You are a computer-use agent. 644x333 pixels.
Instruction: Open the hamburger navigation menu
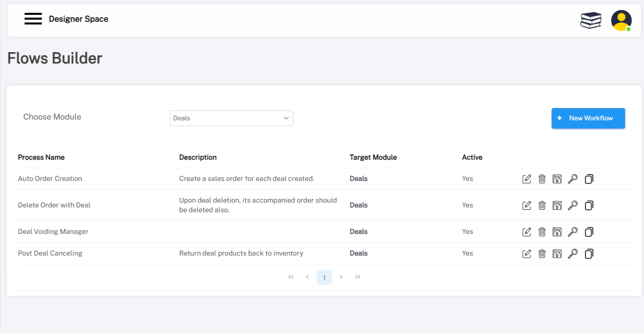pos(33,19)
